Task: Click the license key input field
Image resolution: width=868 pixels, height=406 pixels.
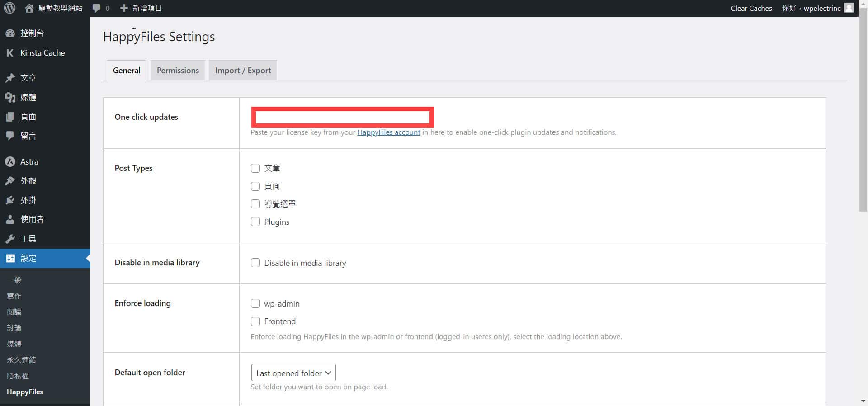Action: [x=342, y=118]
